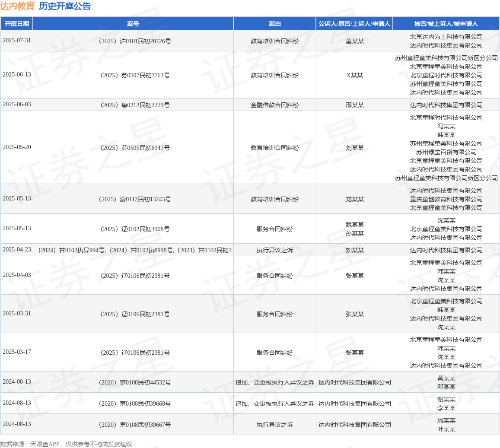Click defendant 冯某某
This screenshot has width=500, height=448.
(446, 126)
